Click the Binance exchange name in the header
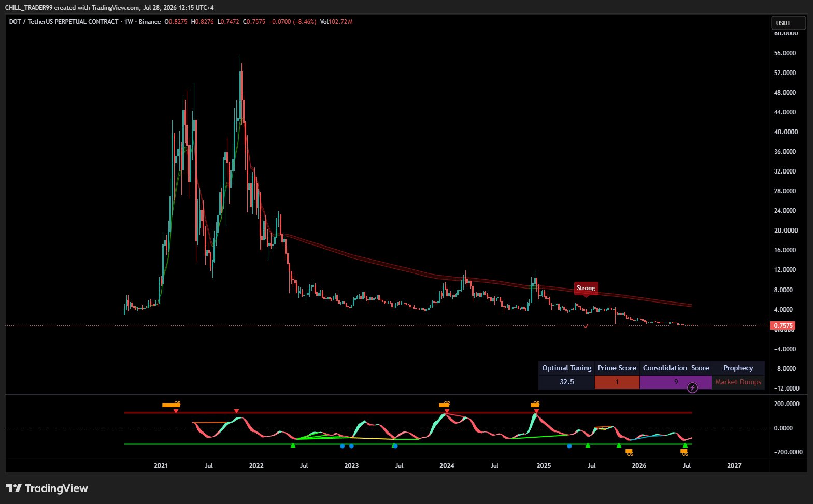This screenshot has width=813, height=504. click(x=150, y=22)
